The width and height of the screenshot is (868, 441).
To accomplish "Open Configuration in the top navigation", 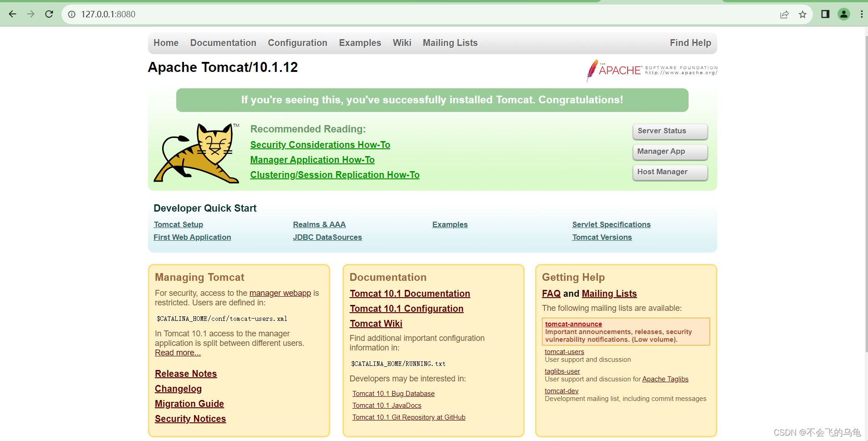I will tap(297, 43).
